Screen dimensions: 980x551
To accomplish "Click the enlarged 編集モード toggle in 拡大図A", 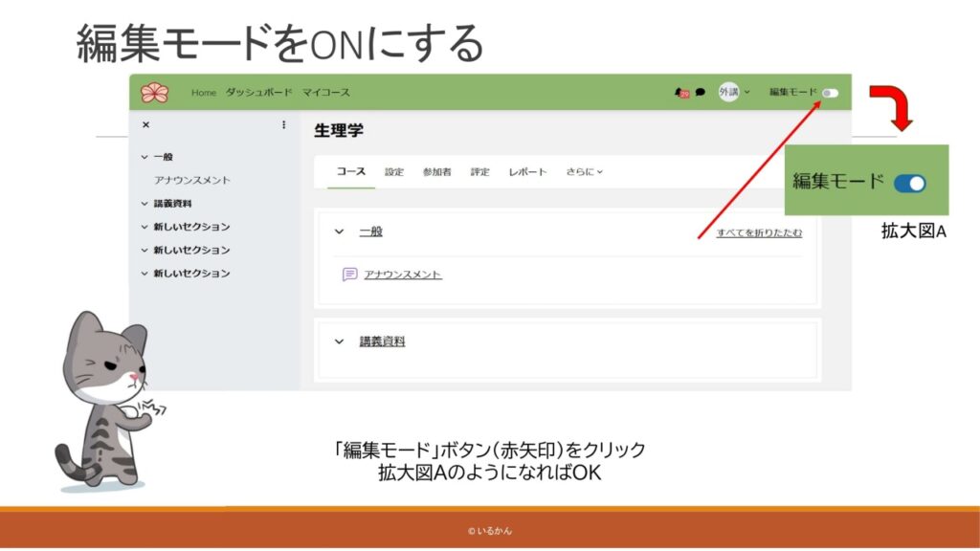I will point(909,183).
